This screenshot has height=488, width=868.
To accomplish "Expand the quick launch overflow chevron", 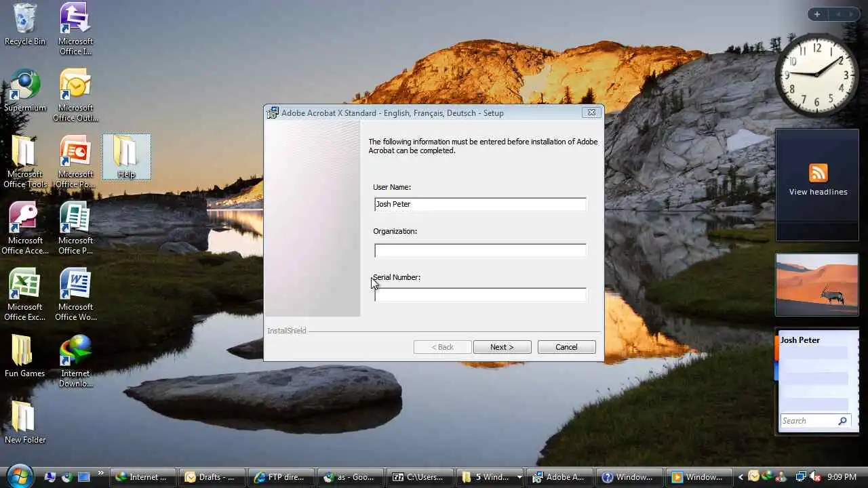I will tap(101, 473).
